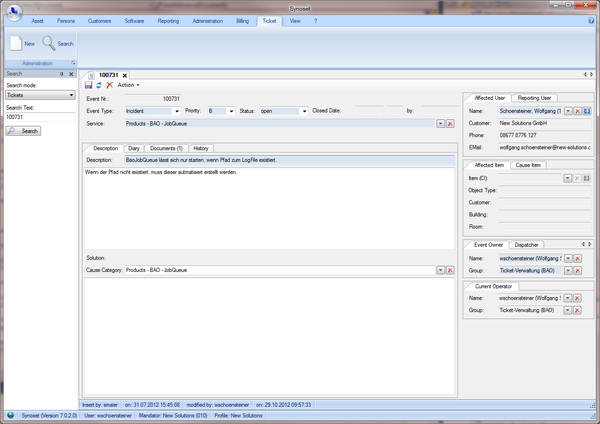Clear the Affected User name with red X
This screenshot has height=424, width=600.
577,111
